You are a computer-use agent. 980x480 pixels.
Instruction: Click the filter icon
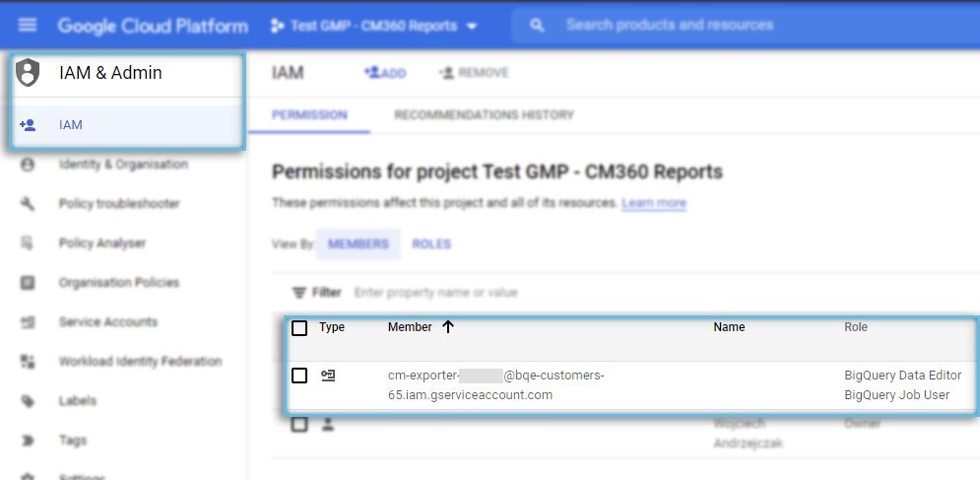click(299, 293)
